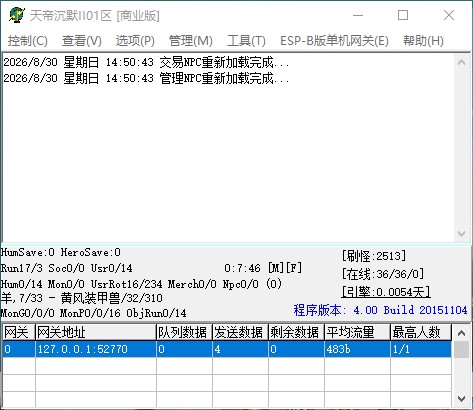Click log panel scroll down arrow
Image resolution: width=473 pixels, height=410 pixels.
(462, 233)
